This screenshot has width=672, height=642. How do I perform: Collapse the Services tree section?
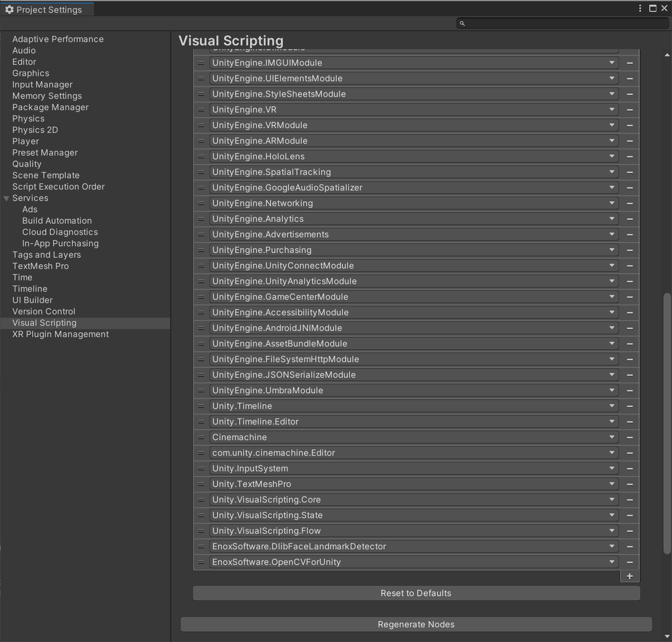[6, 199]
